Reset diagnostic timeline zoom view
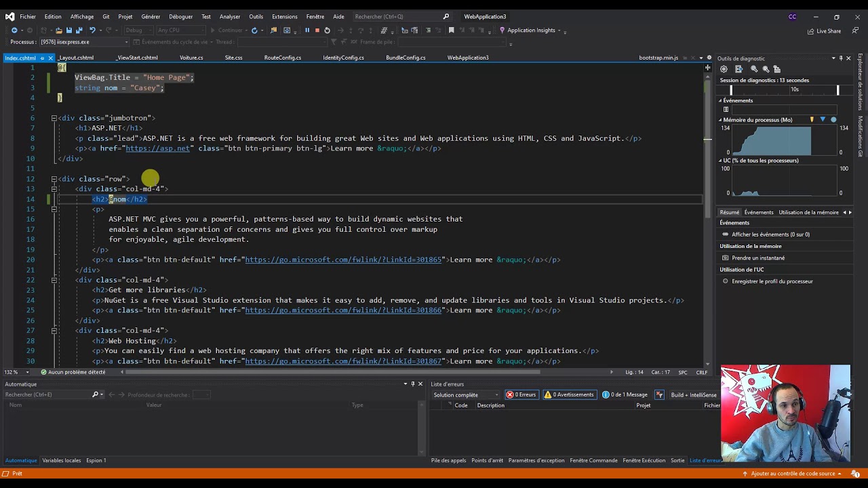 777,69
